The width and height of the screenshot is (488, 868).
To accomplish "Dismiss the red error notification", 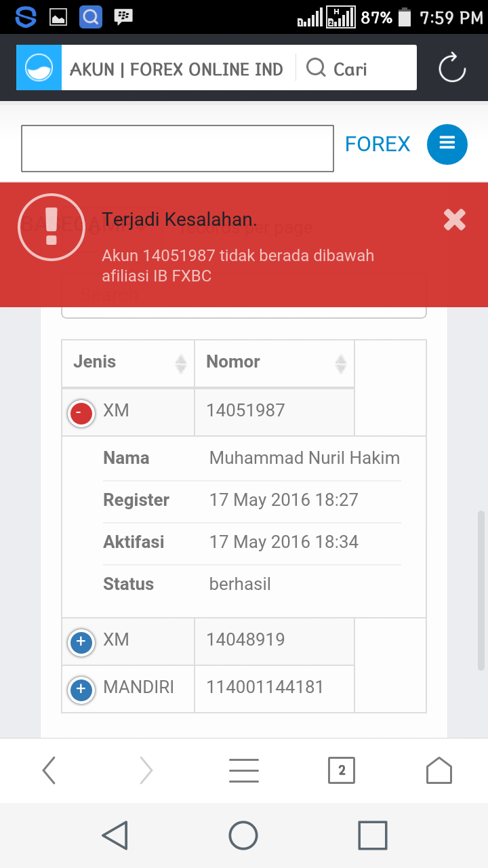I will pyautogui.click(x=454, y=219).
